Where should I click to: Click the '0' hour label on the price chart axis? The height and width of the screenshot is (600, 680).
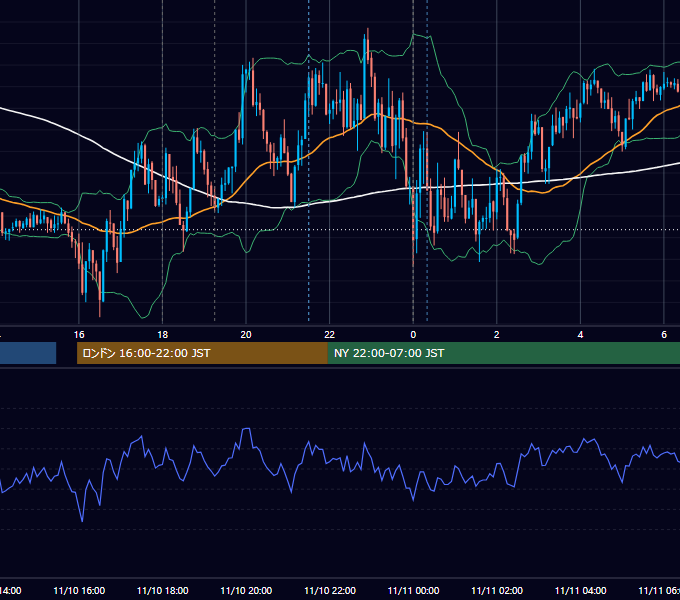point(413,335)
